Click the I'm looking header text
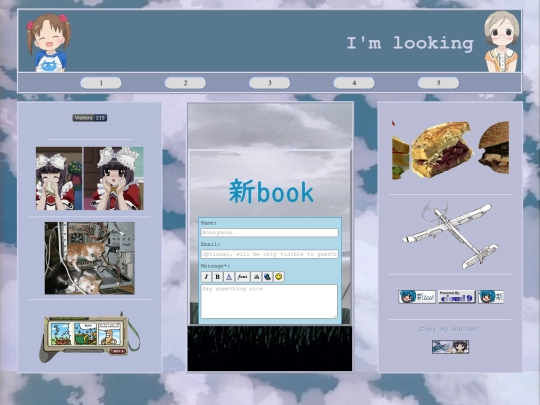Viewport: 540px width, 405px height. point(410,43)
